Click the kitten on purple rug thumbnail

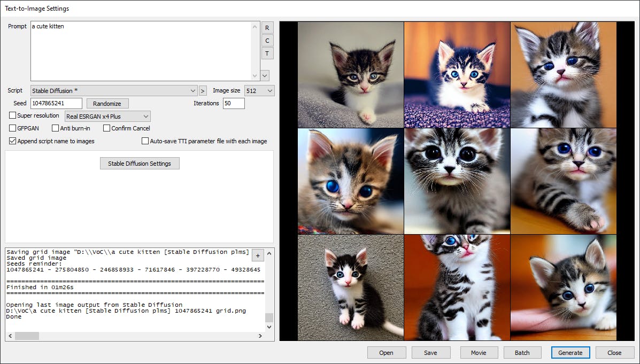point(457,75)
